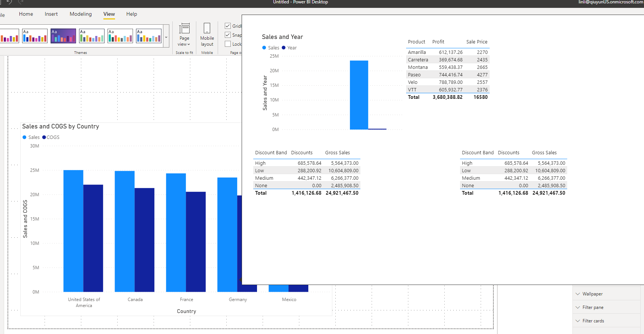The height and width of the screenshot is (334, 644).
Task: Sort by the Product column header
Action: [416, 42]
